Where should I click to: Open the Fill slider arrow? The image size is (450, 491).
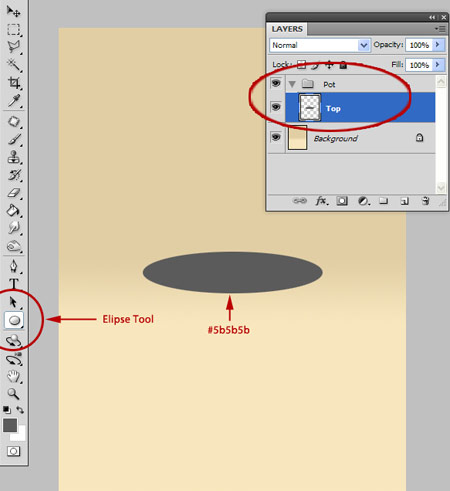pos(438,65)
